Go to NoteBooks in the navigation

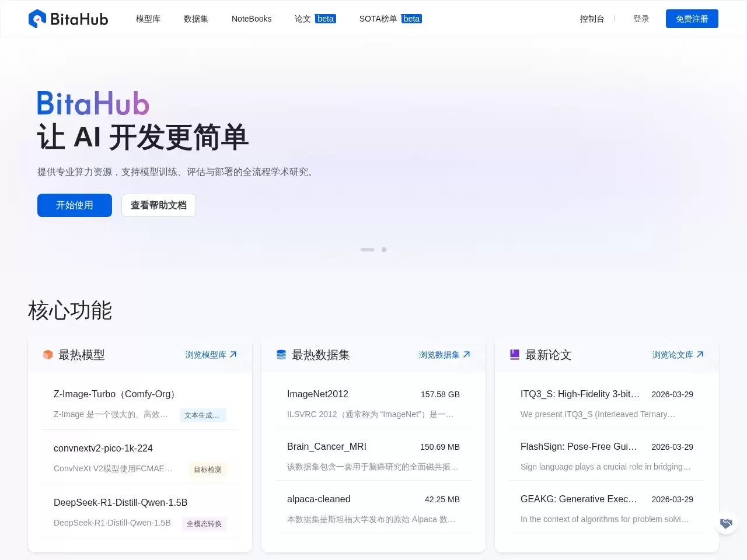(x=252, y=19)
